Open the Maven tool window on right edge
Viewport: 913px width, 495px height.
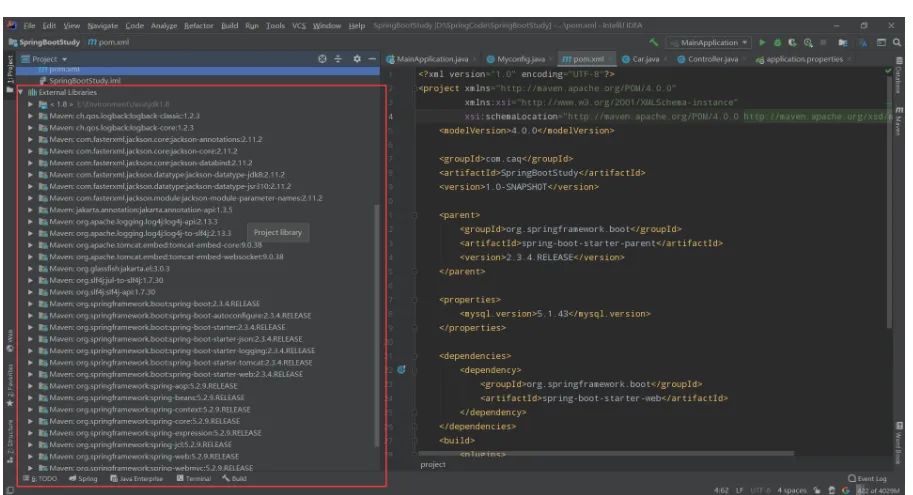[x=899, y=121]
